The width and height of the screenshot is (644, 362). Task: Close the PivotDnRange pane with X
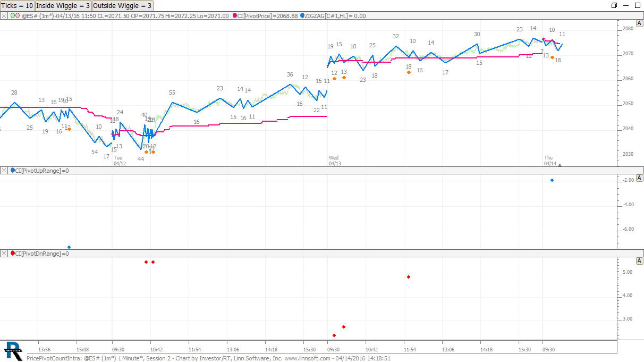pyautogui.click(x=4, y=254)
